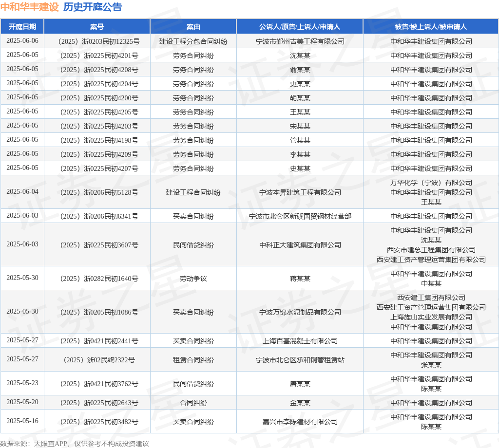The width and height of the screenshot is (499, 448).
Task: Click the 中和华丰建设 title text
Action: (30, 7)
